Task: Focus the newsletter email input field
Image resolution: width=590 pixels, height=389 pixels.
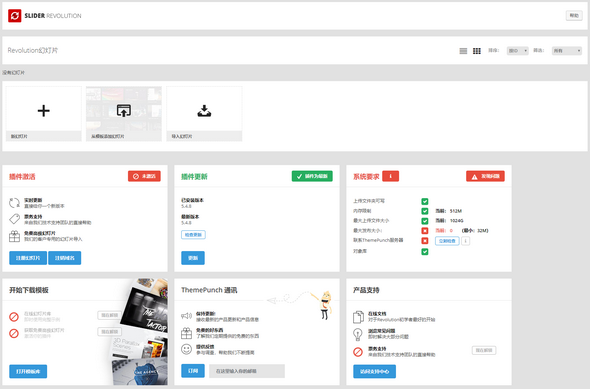Action: [x=247, y=371]
